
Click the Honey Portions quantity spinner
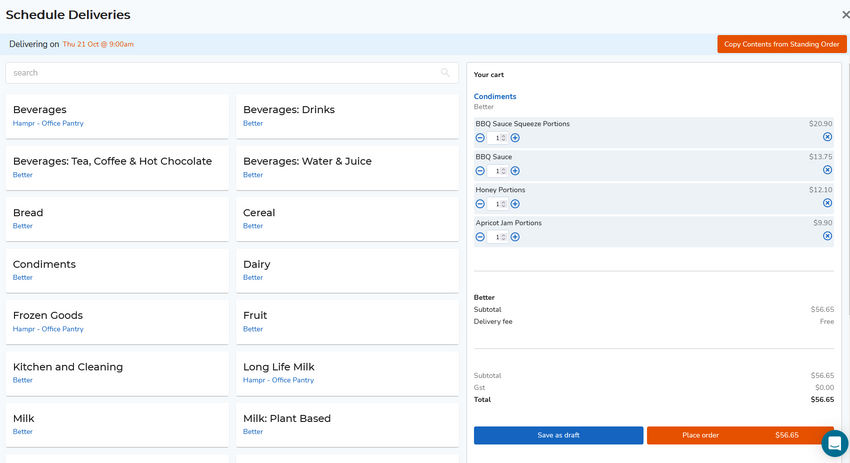coord(498,204)
